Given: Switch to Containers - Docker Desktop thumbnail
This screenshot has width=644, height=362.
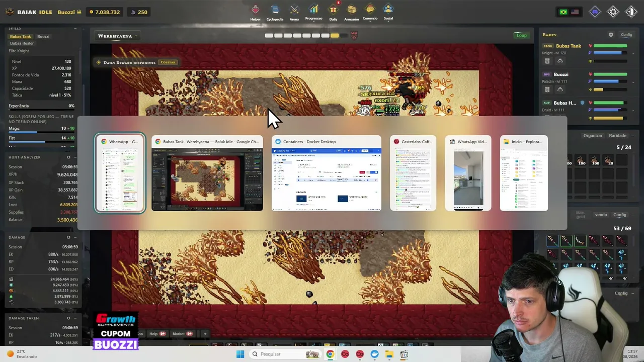Looking at the screenshot, I should click(327, 173).
